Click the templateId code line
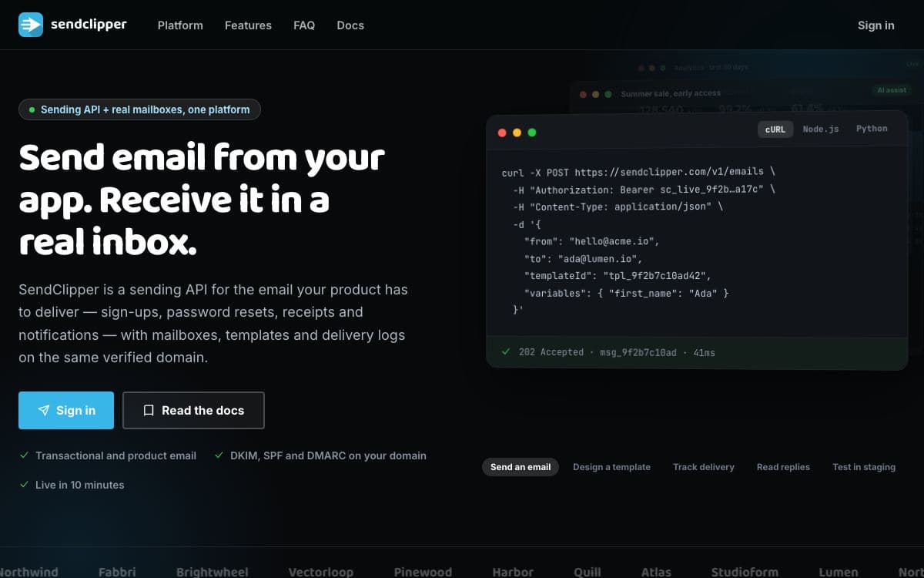Image resolution: width=924 pixels, height=578 pixels. click(618, 276)
